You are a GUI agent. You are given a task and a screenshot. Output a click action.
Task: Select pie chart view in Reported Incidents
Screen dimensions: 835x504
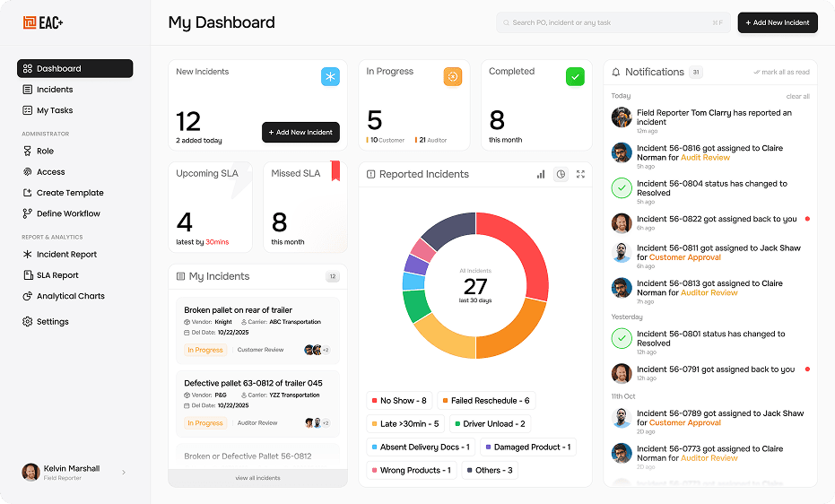pyautogui.click(x=561, y=174)
